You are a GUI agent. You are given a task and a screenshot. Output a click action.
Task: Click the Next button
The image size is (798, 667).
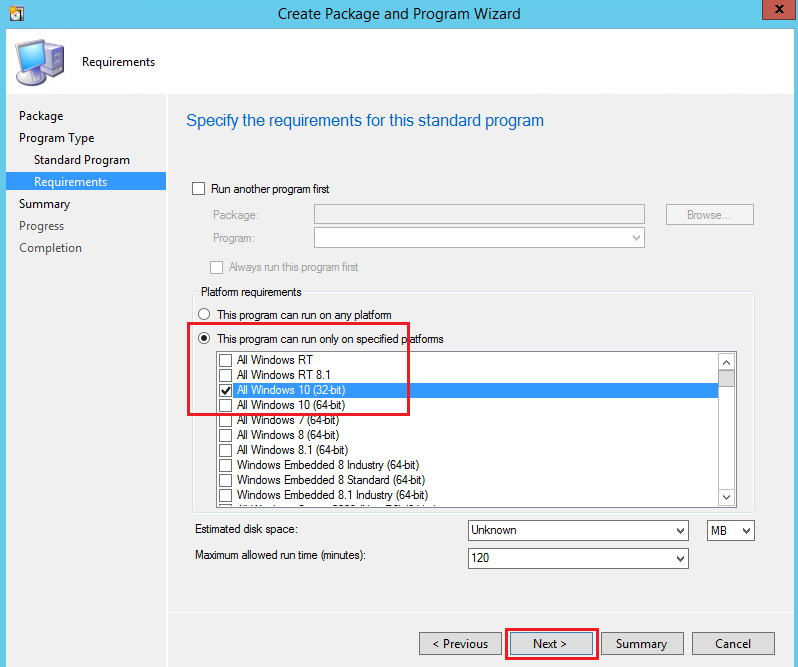[551, 643]
